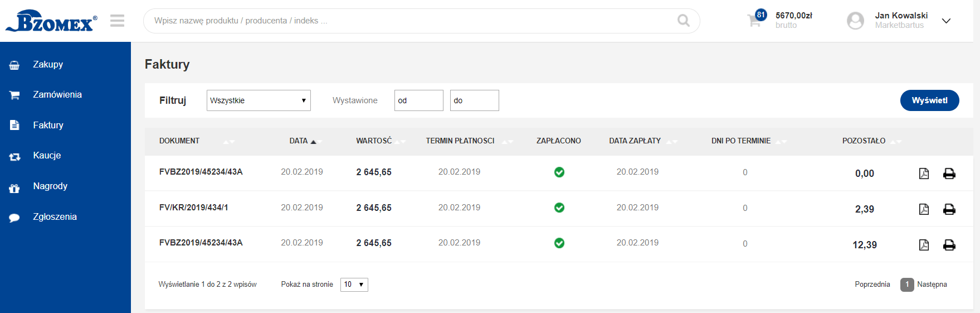Image resolution: width=980 pixels, height=313 pixels.
Task: Click the Marketbartus account subtitle
Action: point(899,25)
